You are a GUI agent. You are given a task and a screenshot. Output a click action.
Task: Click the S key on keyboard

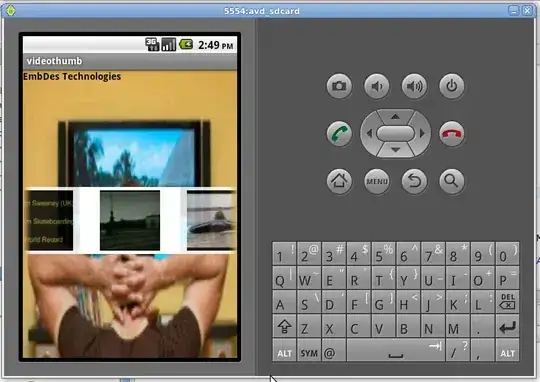pyautogui.click(x=309, y=302)
